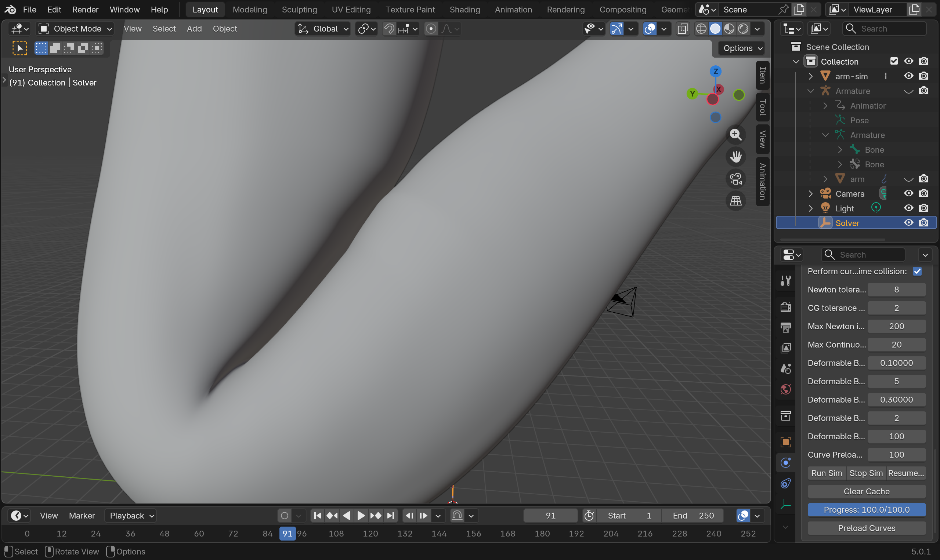Image resolution: width=940 pixels, height=560 pixels.
Task: Click the pan hand icon in viewport
Action: tap(735, 156)
